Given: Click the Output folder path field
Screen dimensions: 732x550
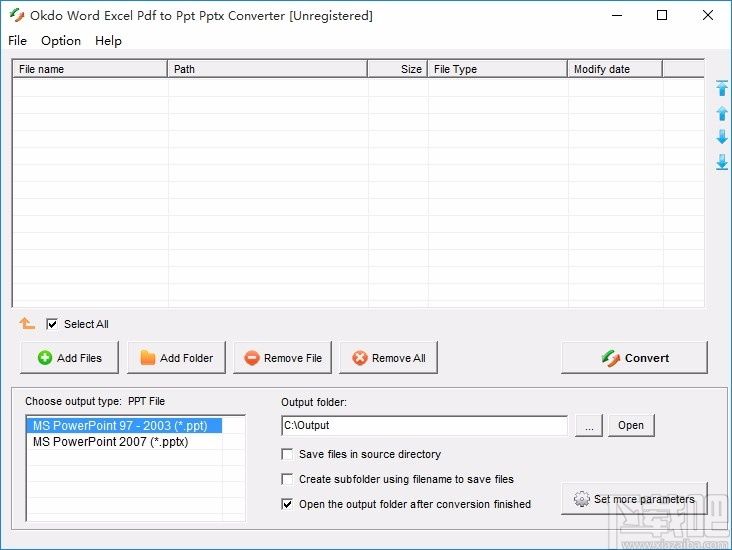Looking at the screenshot, I should tap(425, 425).
